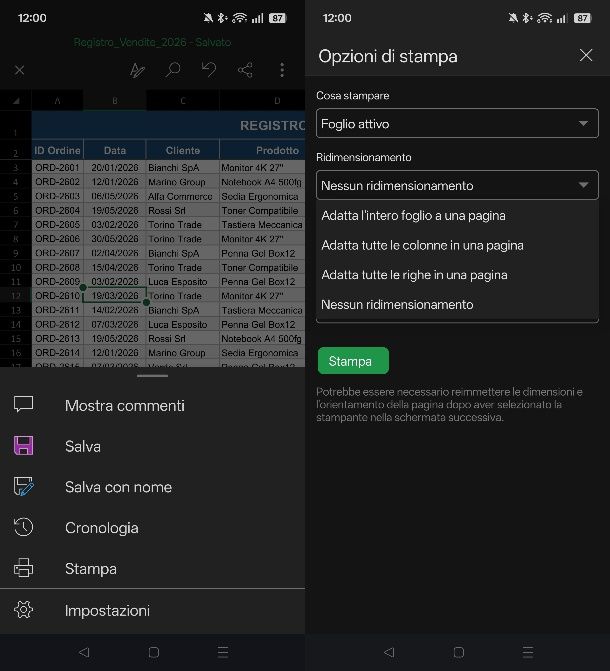Tap Android home button in left screen
Screen dimensions: 610x671
pyautogui.click(x=154, y=652)
